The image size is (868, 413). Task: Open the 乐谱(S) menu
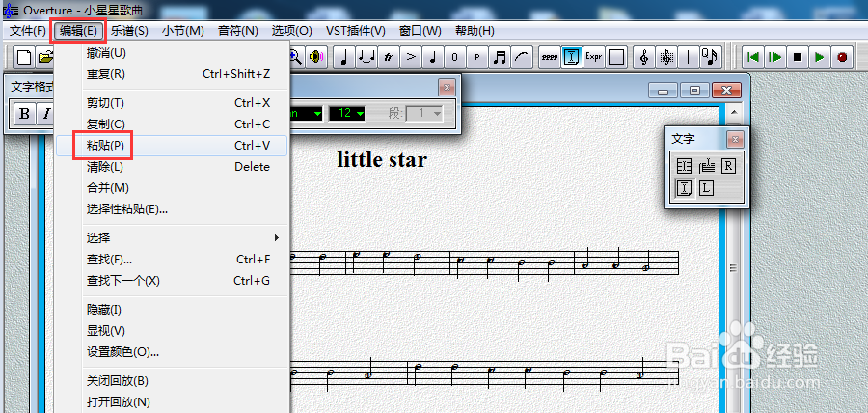pyautogui.click(x=129, y=31)
